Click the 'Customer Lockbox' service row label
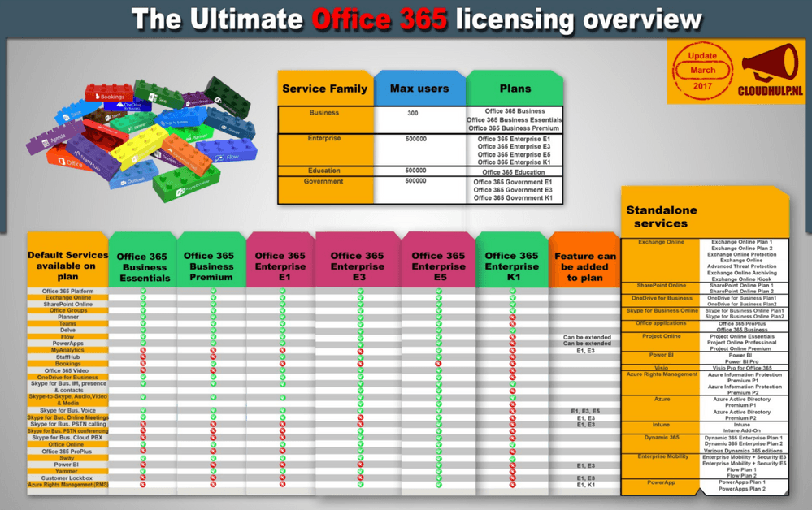812x510 pixels. pos(67,478)
